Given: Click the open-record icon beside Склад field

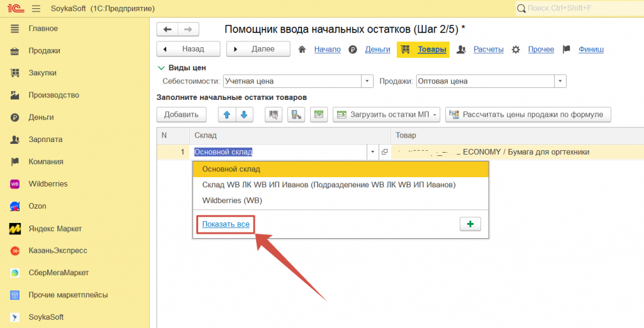Looking at the screenshot, I should [384, 152].
